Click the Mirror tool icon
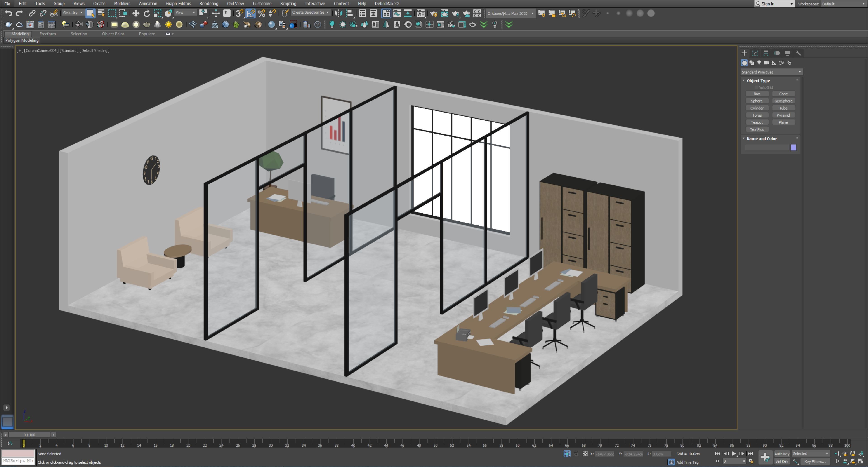Viewport: 868px width, 467px height. pos(339,14)
